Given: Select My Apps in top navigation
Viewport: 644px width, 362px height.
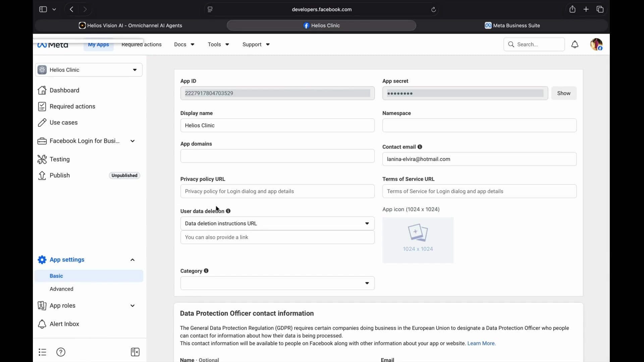Looking at the screenshot, I should tap(98, 45).
